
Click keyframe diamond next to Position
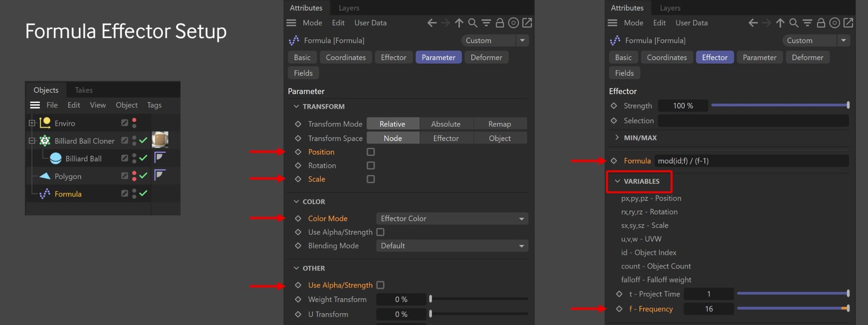(298, 152)
